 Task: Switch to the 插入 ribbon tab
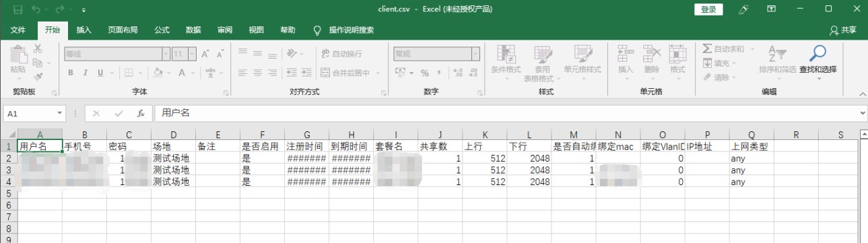[x=84, y=30]
